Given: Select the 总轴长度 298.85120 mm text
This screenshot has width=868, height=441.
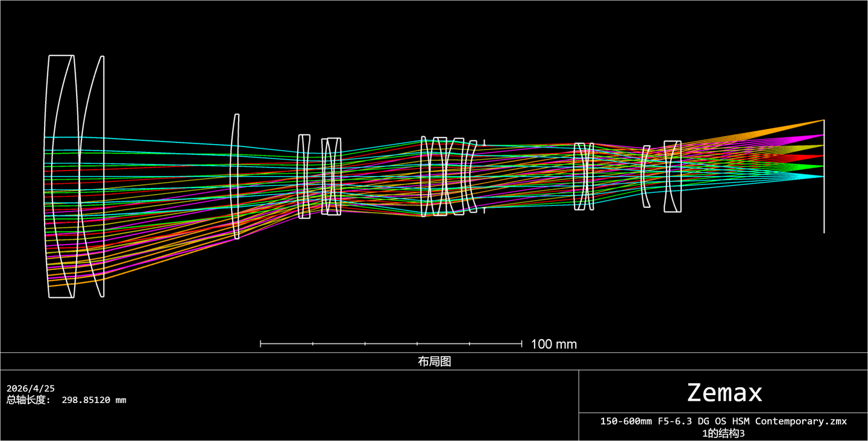Looking at the screenshot, I should pyautogui.click(x=66, y=400).
